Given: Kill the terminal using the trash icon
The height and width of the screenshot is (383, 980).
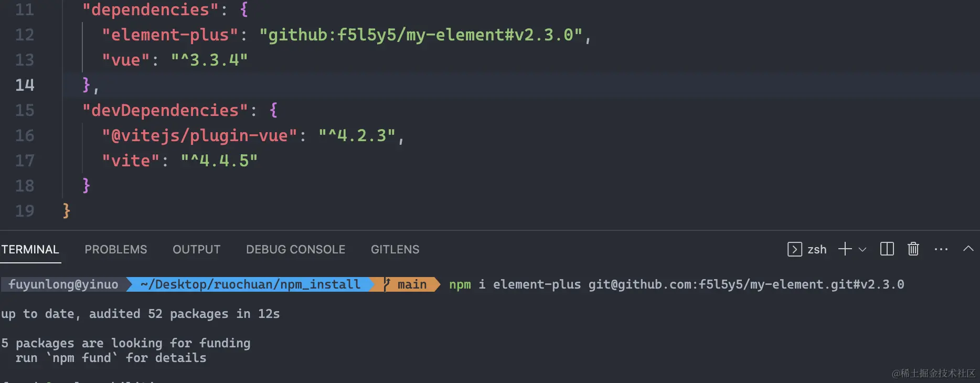Looking at the screenshot, I should tap(913, 249).
